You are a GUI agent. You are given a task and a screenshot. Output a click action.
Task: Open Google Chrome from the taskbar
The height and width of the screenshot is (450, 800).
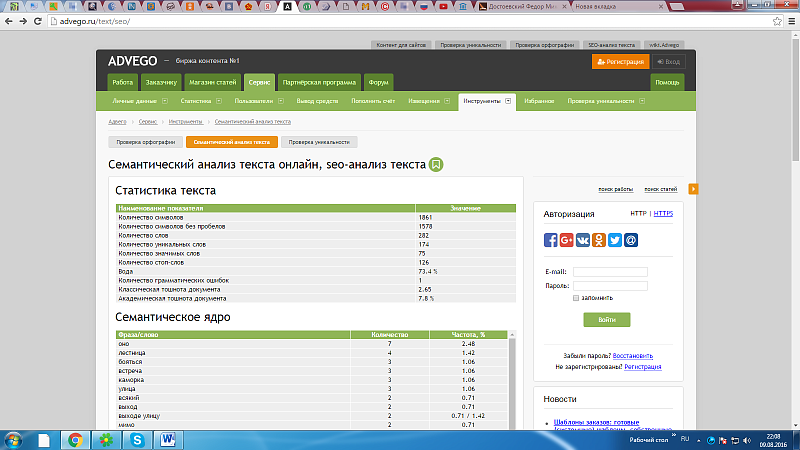pos(75,440)
